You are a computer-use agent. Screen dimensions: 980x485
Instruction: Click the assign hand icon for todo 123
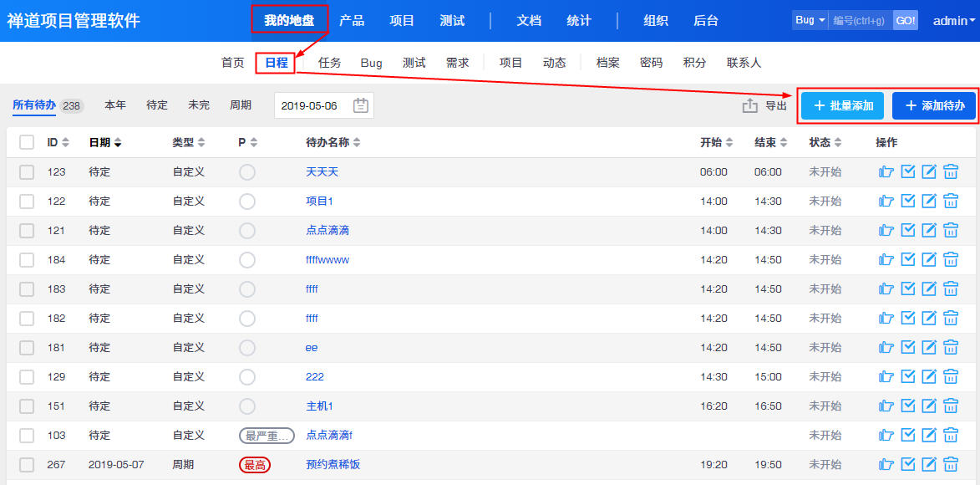[x=886, y=172]
